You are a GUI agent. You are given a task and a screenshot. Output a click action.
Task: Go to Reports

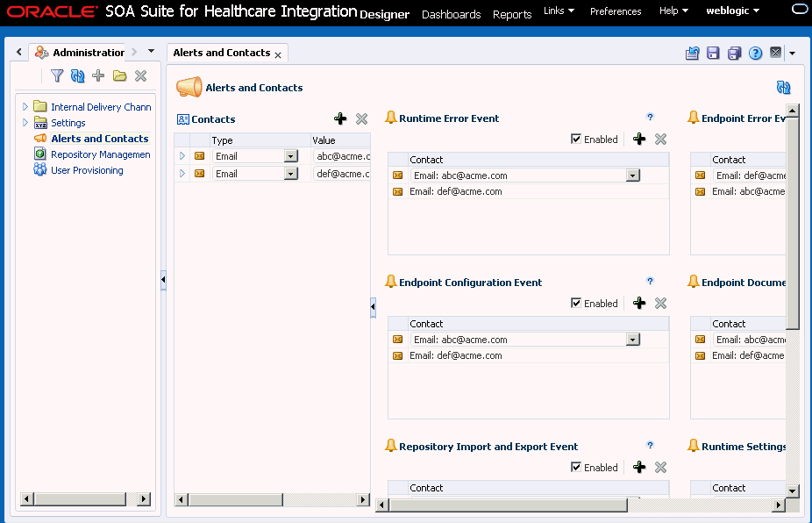[512, 15]
